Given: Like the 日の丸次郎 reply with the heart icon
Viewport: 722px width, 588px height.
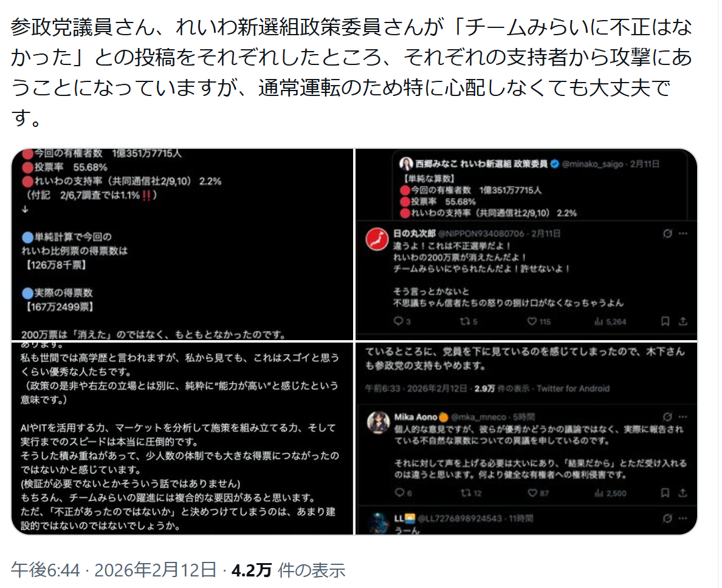Looking at the screenshot, I should click(532, 321).
